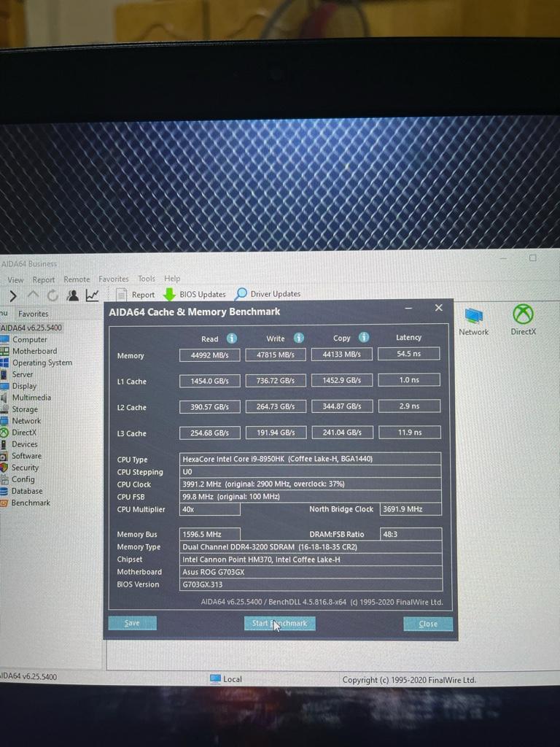
Task: Click the DRAM:FSB Ratio 48:3 field
Action: [411, 534]
